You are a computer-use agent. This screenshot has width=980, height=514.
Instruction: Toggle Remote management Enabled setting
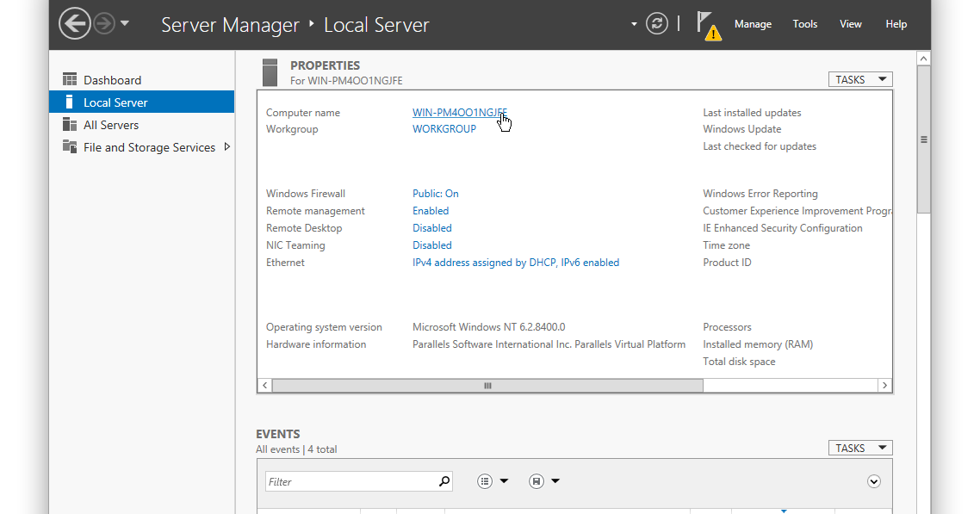[430, 210]
